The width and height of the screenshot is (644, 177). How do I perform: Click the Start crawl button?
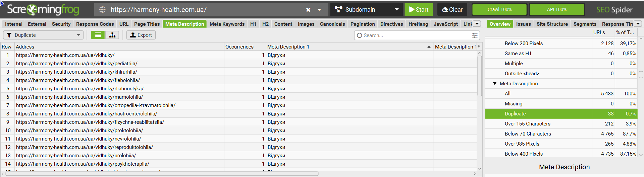[x=419, y=10]
